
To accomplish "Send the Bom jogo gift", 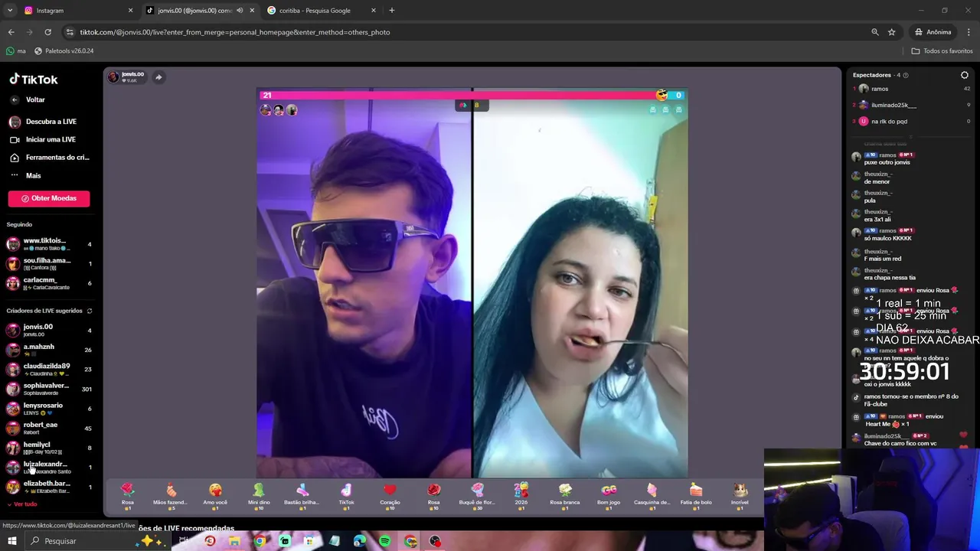I will pyautogui.click(x=609, y=496).
